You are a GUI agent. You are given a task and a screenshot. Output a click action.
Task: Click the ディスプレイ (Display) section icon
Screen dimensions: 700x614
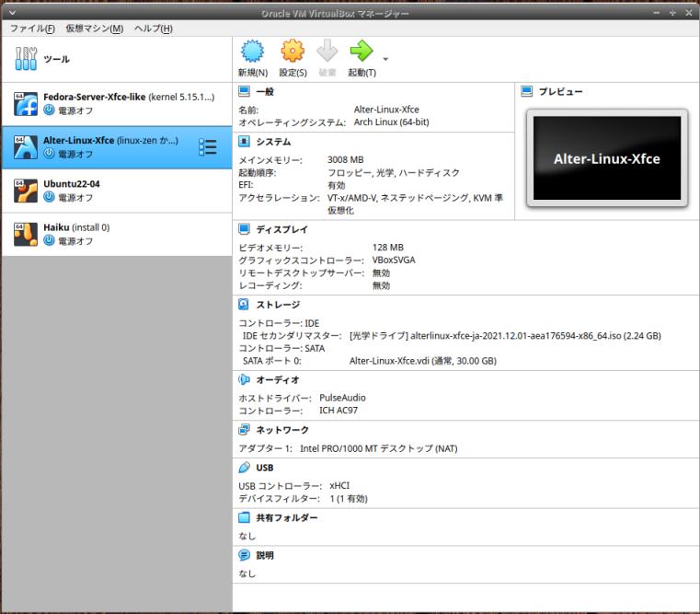[x=244, y=229]
